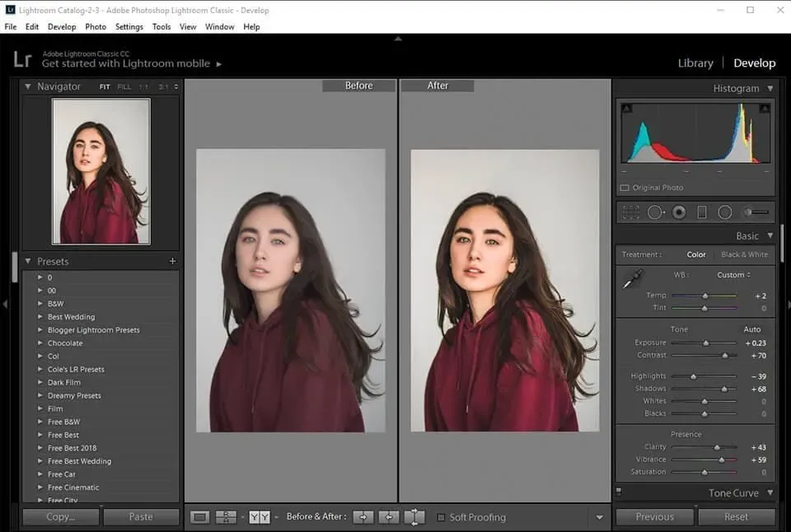Screen dimensions: 791x532
Task: Open the Spot Removal tool
Action: pos(653,212)
